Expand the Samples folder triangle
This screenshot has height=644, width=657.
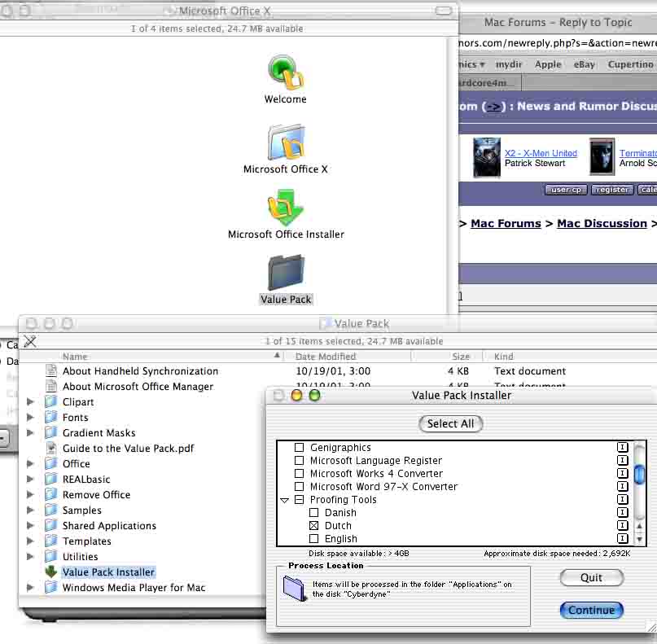tap(30, 510)
